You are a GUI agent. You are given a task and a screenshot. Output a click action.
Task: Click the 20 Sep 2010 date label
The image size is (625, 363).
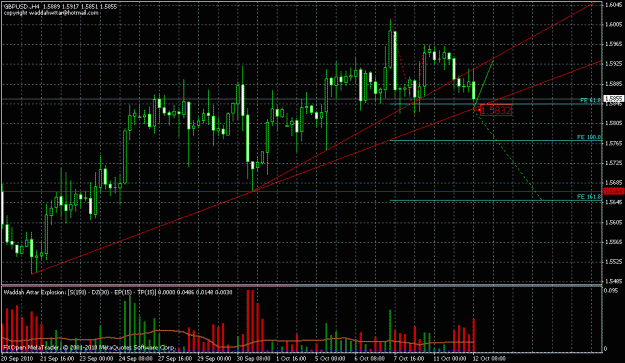tap(16, 359)
